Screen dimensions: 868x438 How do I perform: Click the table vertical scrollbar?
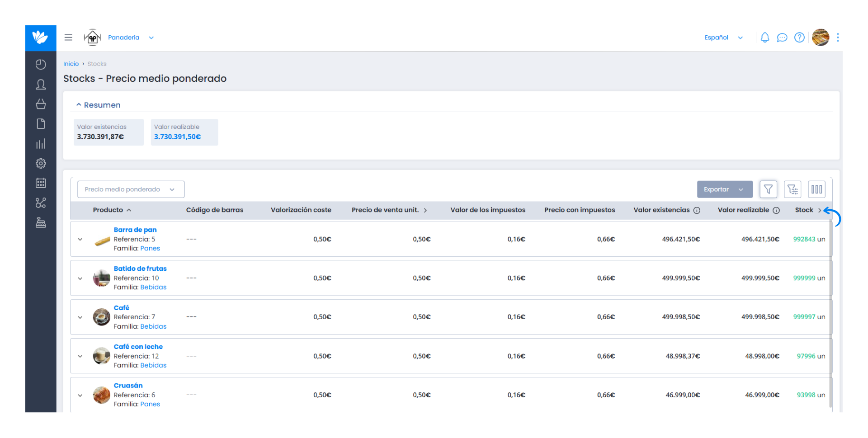point(831,314)
